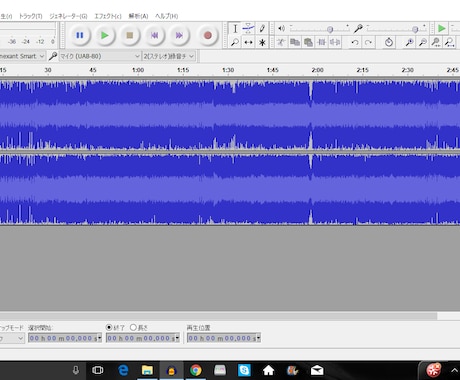This screenshot has width=460, height=380.
Task: Click Play-at-speed green arrow
Action: (442, 28)
